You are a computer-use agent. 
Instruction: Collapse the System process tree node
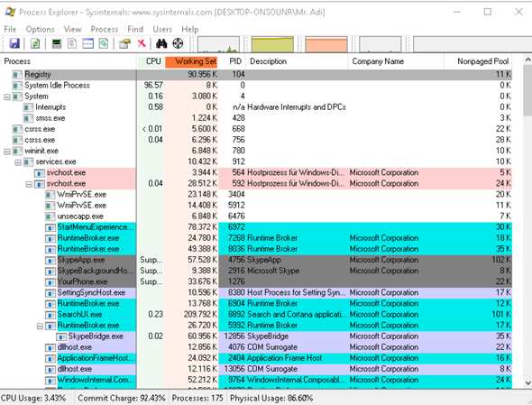(7, 97)
